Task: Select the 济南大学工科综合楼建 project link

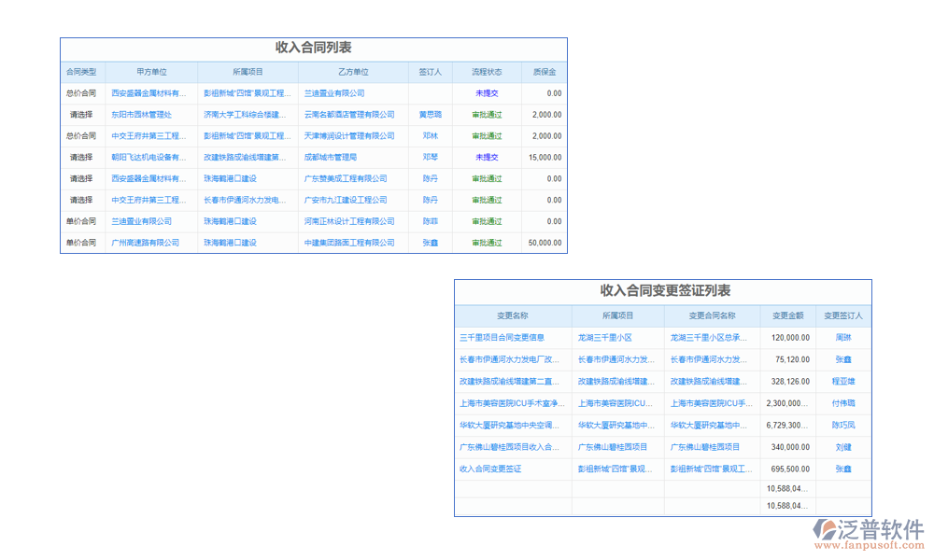Action: click(245, 115)
